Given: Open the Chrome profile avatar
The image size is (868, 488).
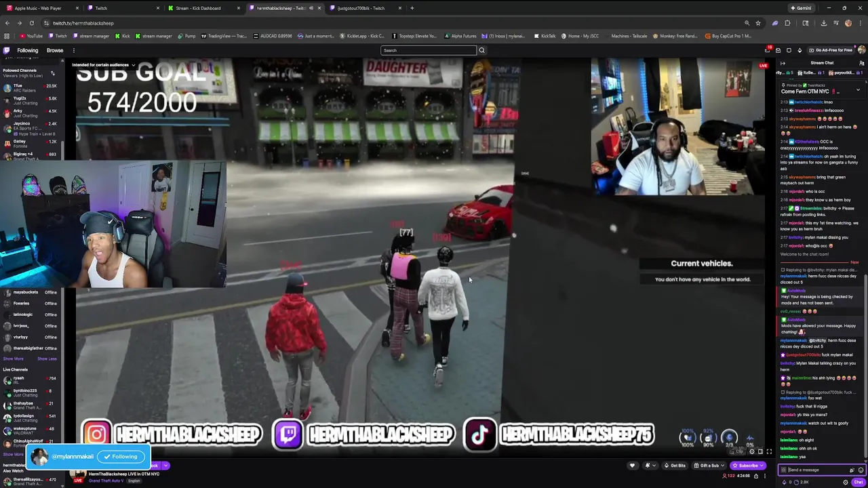Looking at the screenshot, I should [848, 23].
